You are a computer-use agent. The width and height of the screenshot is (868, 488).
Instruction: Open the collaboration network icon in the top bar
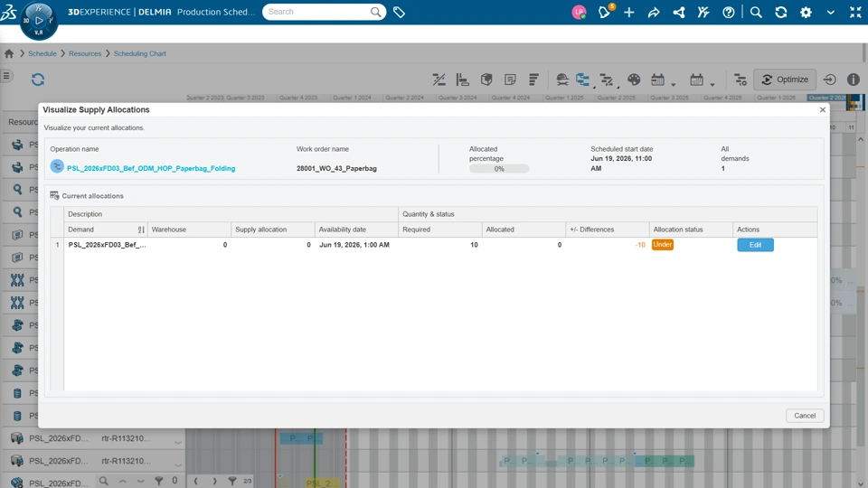679,12
